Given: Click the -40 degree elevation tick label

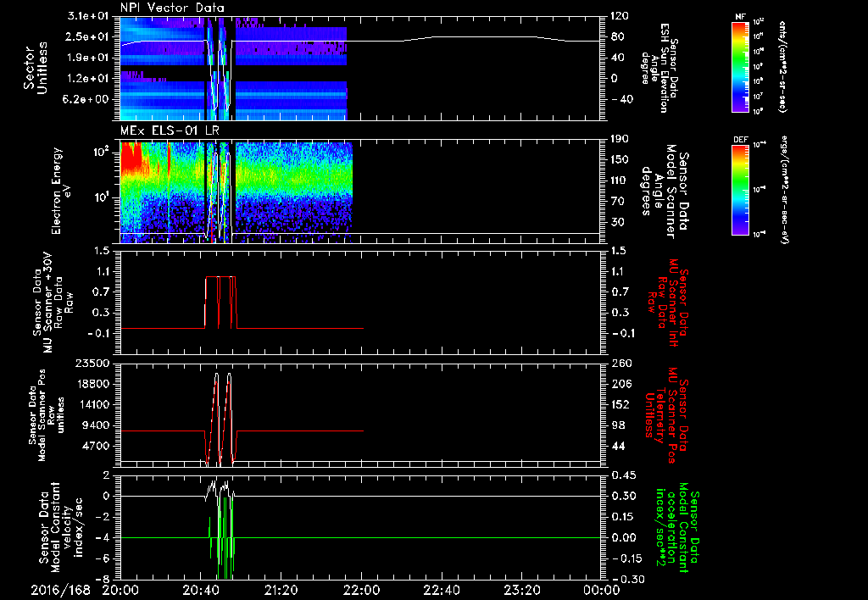Looking at the screenshot, I should click(621, 100).
